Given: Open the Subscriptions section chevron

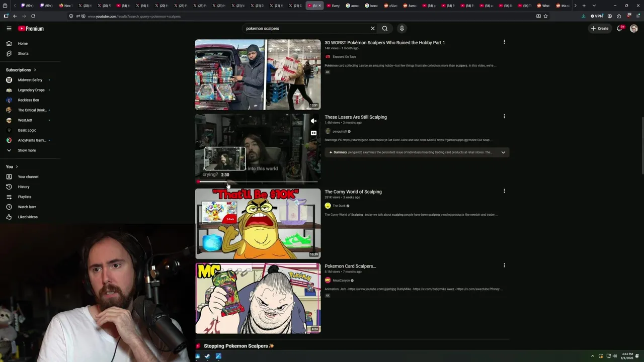Looking at the screenshot, I should click(x=35, y=70).
